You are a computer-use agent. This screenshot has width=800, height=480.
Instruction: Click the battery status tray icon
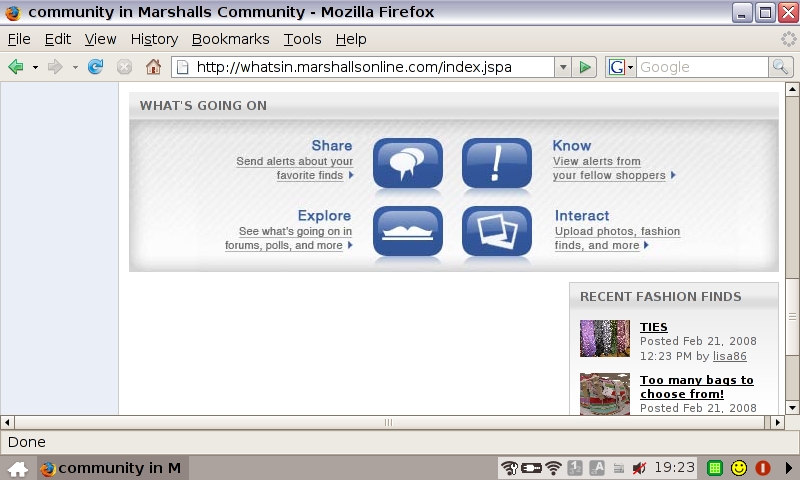(x=531, y=468)
